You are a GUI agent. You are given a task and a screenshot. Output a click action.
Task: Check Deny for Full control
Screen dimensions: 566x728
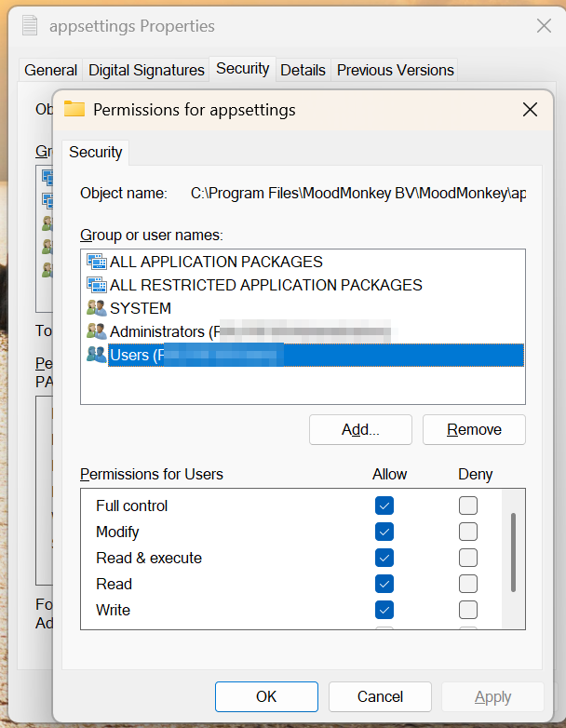(468, 506)
